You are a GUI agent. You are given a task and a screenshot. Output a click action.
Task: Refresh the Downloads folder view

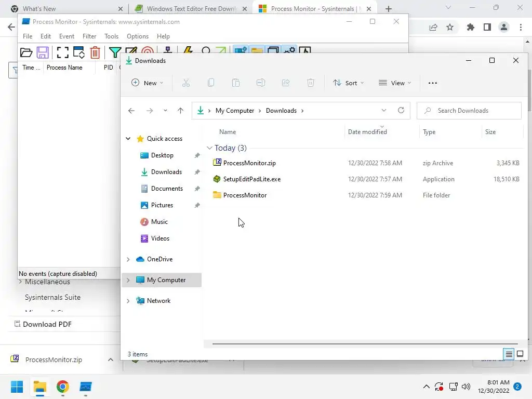click(401, 110)
